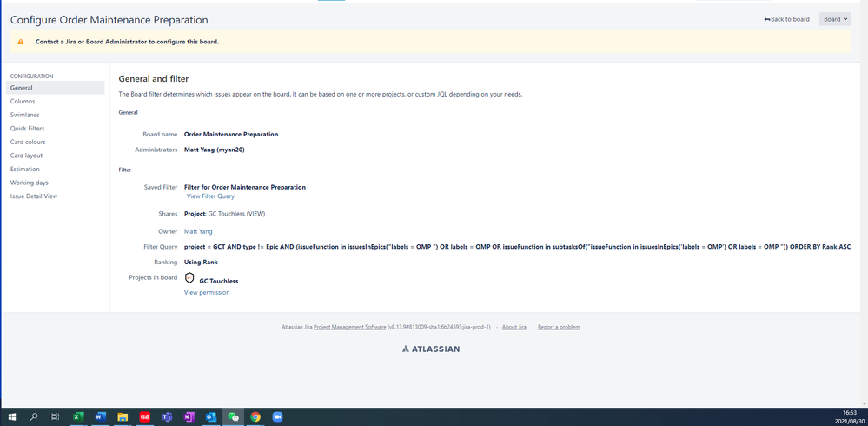
Task: Click the General and filter heading
Action: click(154, 78)
